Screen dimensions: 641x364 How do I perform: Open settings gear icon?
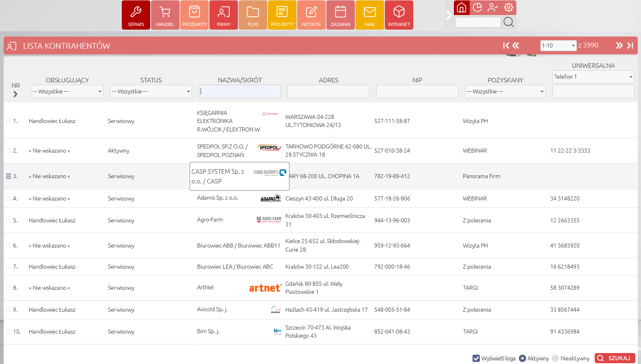pos(508,7)
